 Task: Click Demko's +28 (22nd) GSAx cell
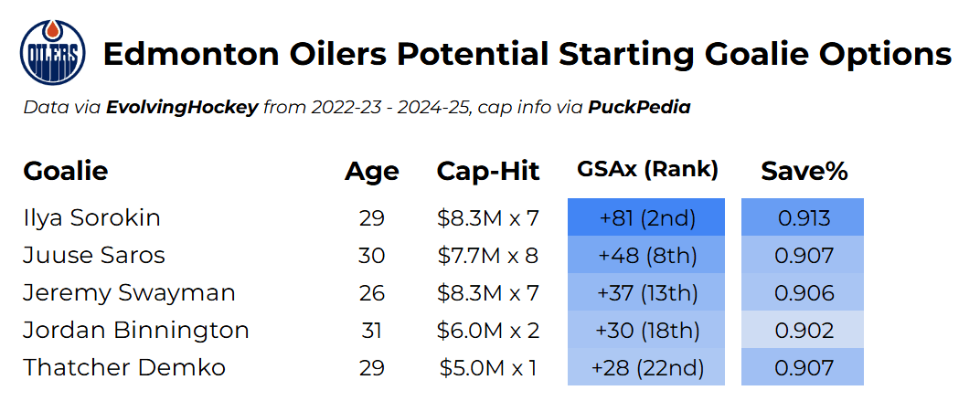point(646,367)
